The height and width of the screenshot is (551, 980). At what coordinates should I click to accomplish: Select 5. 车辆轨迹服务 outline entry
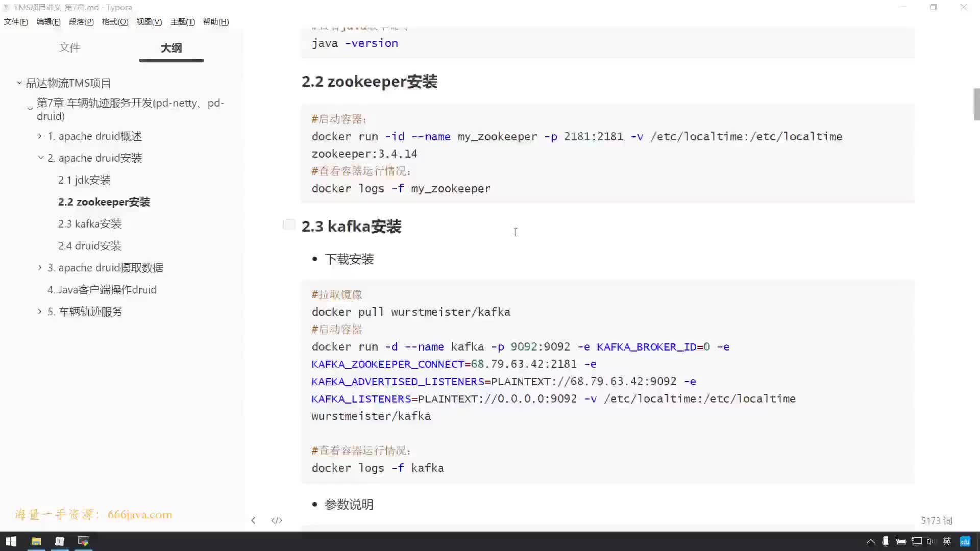coord(85,312)
